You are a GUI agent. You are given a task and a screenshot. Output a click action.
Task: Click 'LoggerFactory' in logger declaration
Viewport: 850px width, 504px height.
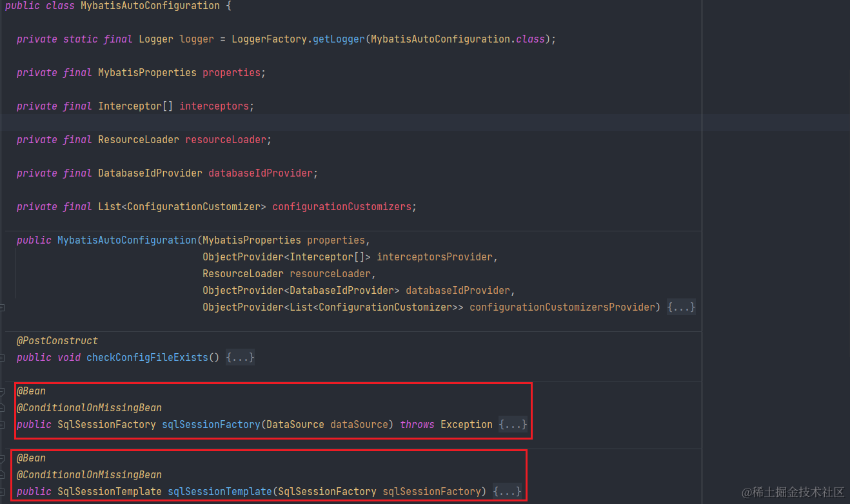click(269, 39)
